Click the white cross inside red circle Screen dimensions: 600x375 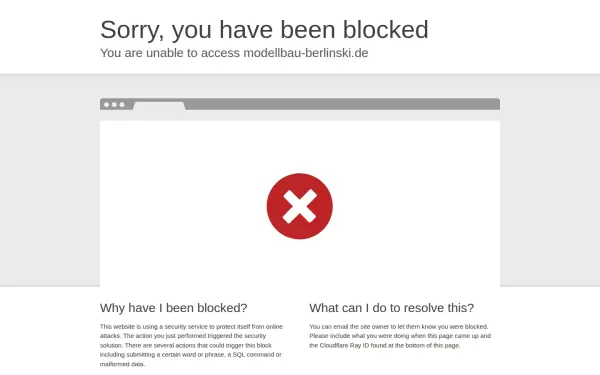click(300, 206)
